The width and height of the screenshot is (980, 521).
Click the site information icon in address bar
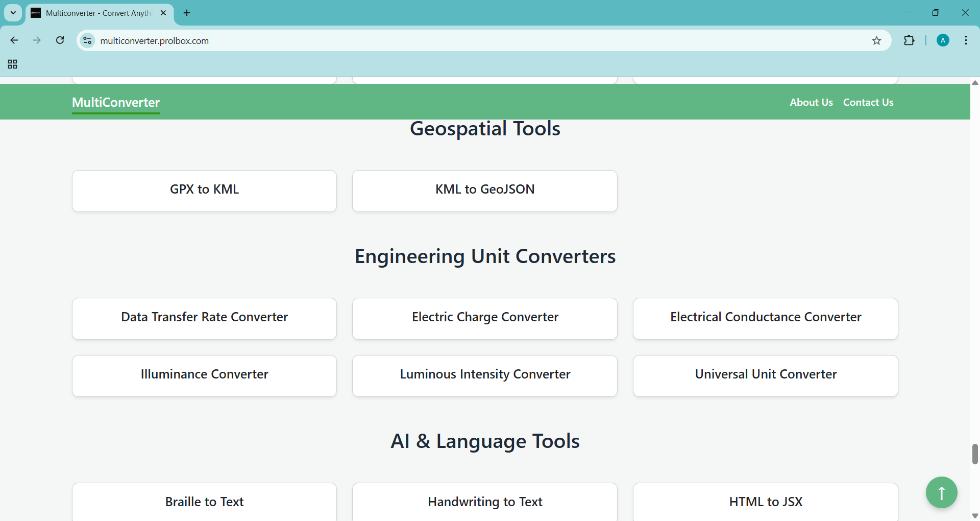88,40
